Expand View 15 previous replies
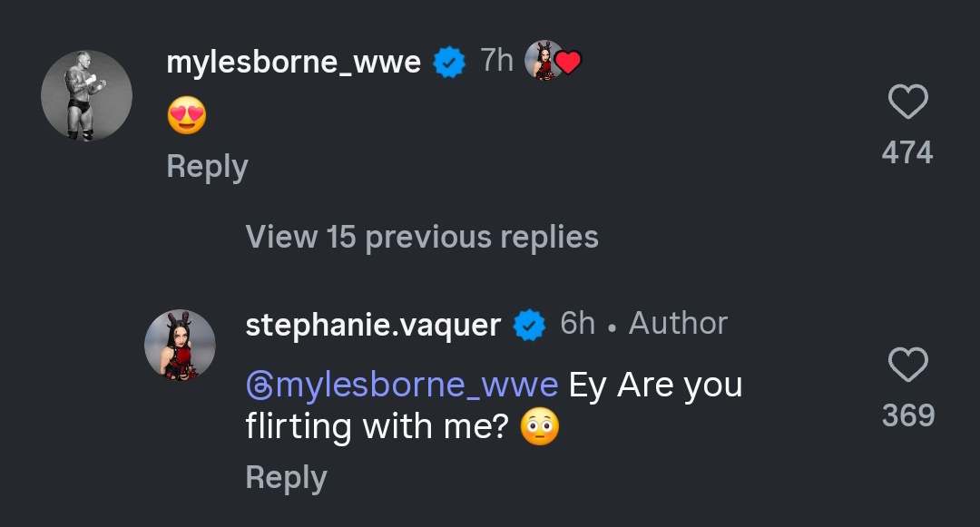 [x=422, y=237]
